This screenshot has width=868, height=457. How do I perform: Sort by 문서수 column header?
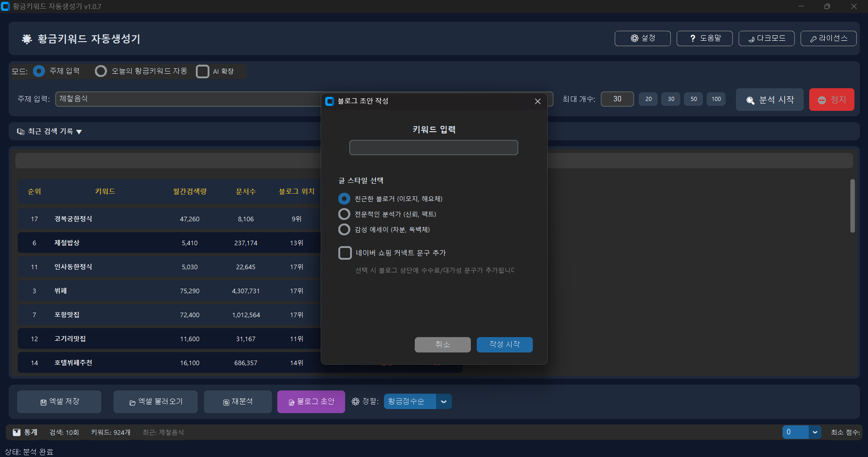tap(246, 191)
